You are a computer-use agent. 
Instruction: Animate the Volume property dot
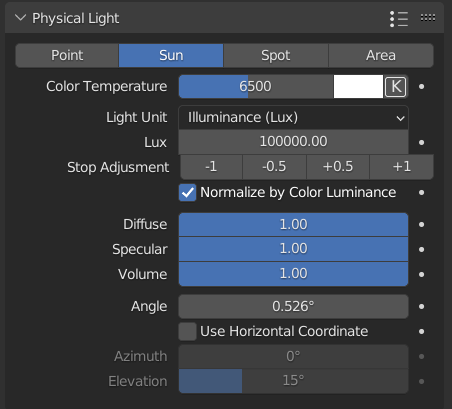(422, 274)
